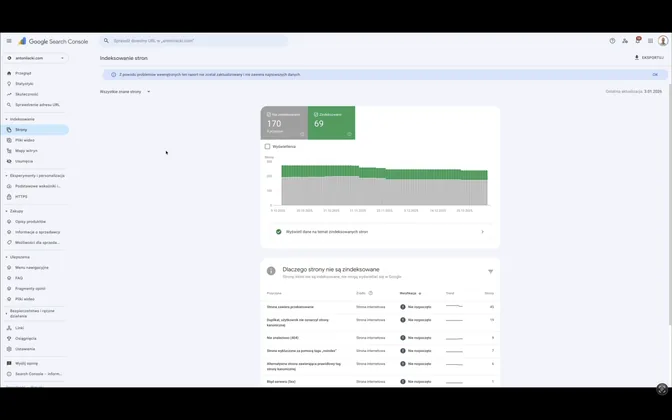Click the Google Search Console logo

click(53, 41)
